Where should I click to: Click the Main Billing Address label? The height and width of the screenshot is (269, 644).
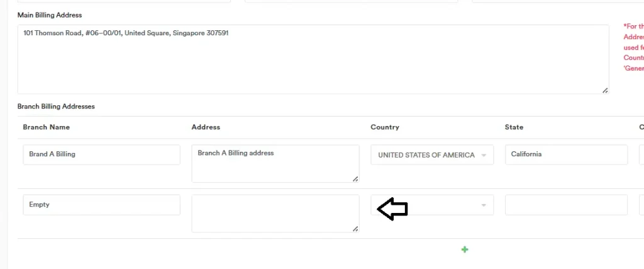tap(50, 15)
